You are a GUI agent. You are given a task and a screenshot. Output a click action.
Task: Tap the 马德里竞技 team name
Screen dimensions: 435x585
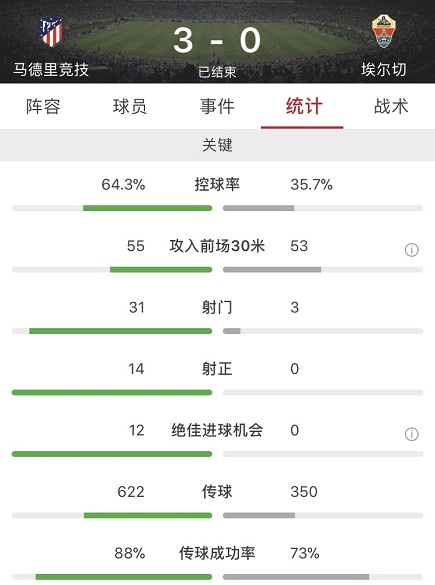click(x=51, y=70)
